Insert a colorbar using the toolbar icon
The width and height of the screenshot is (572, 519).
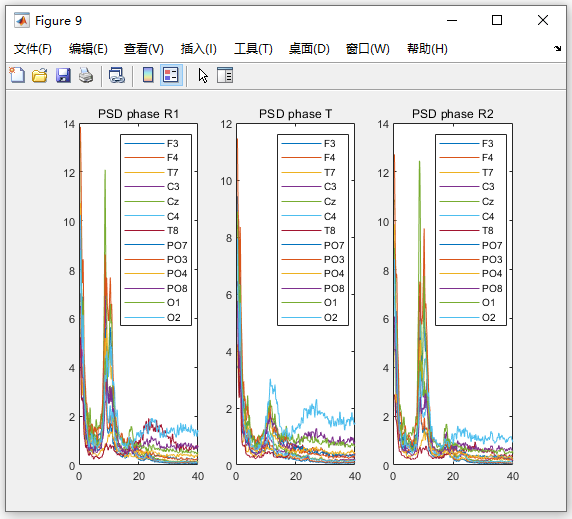[148, 75]
